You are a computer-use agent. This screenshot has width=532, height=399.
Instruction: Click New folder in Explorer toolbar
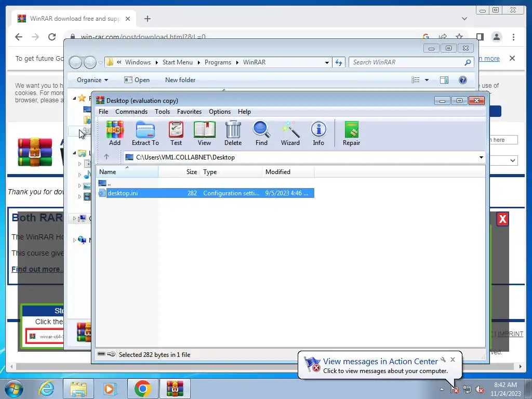pyautogui.click(x=180, y=80)
